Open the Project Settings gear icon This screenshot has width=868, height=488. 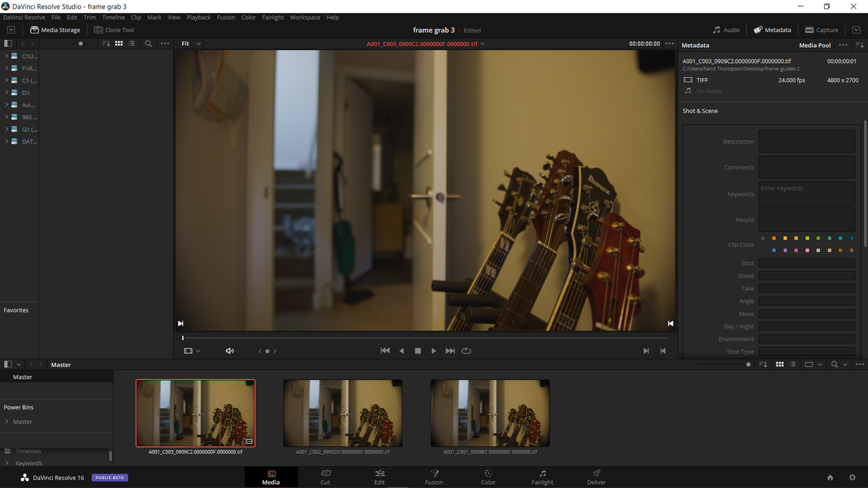(x=852, y=478)
